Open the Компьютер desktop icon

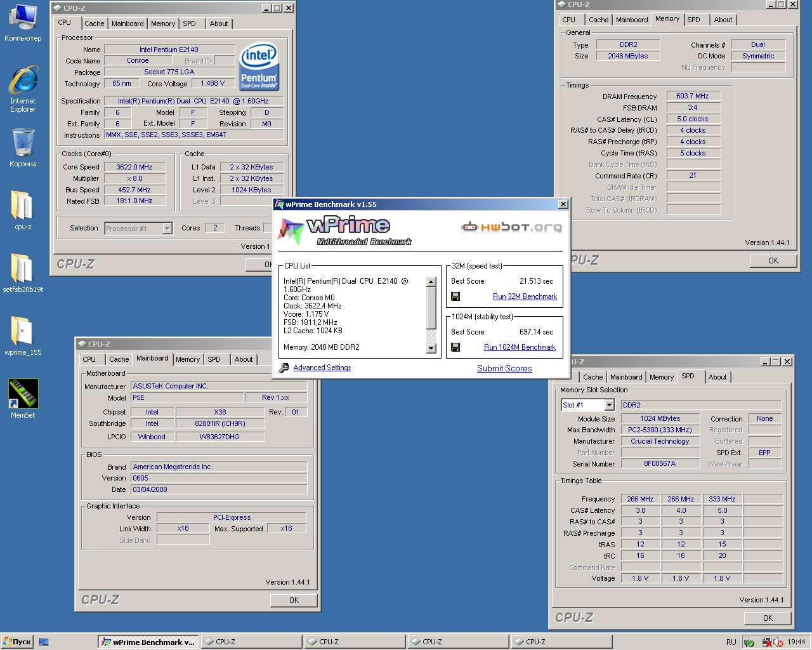click(23, 22)
